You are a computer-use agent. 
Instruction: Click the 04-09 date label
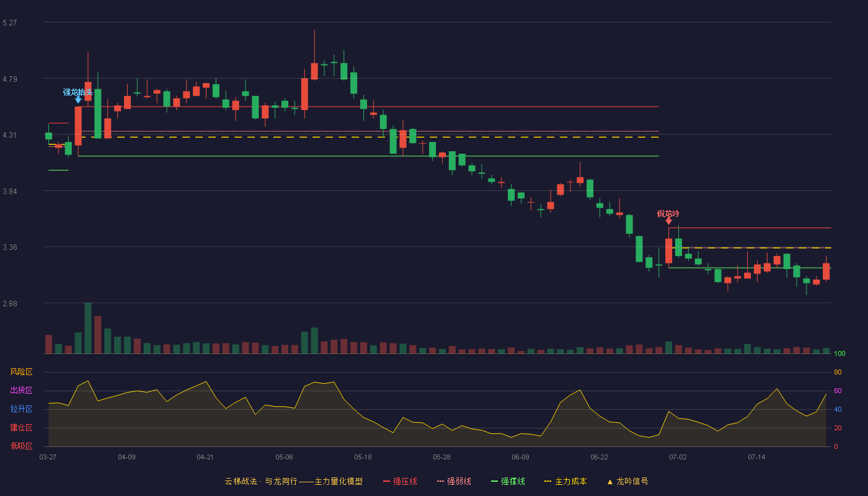126,457
